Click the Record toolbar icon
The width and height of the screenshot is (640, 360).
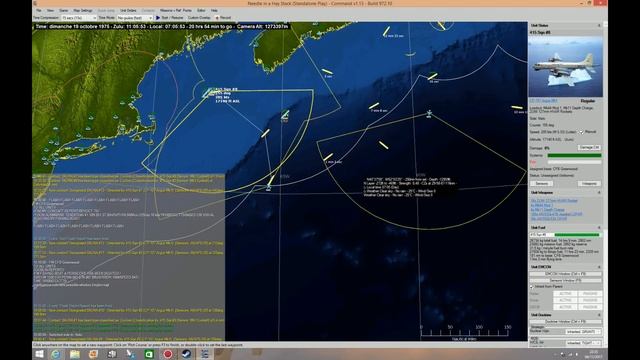pos(217,18)
